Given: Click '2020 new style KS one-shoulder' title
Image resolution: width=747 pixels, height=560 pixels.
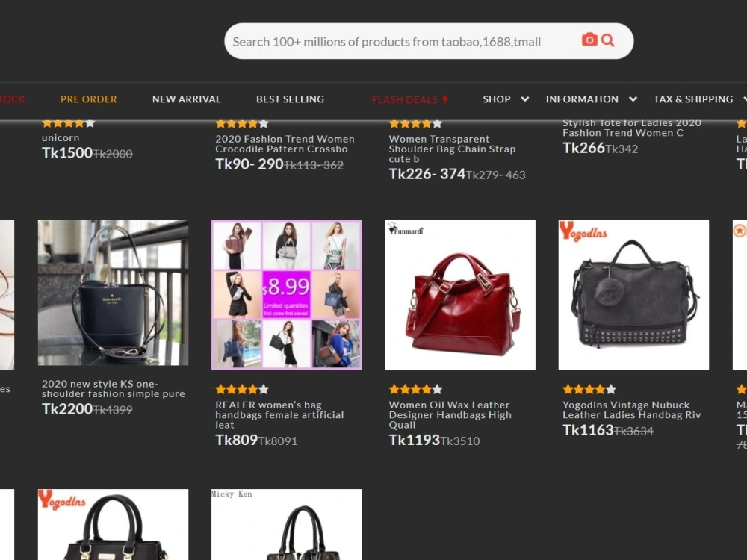Looking at the screenshot, I should coord(114,388).
